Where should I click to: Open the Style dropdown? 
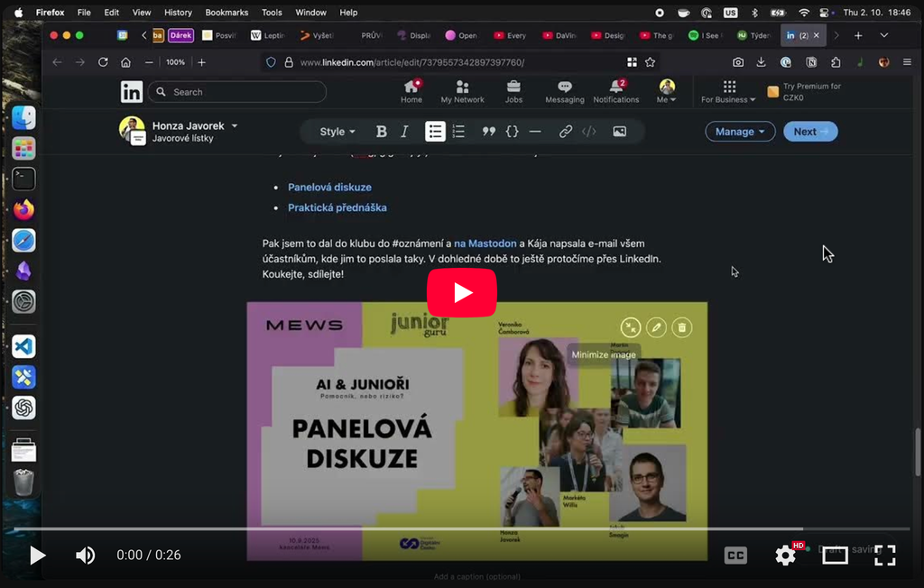pyautogui.click(x=337, y=132)
